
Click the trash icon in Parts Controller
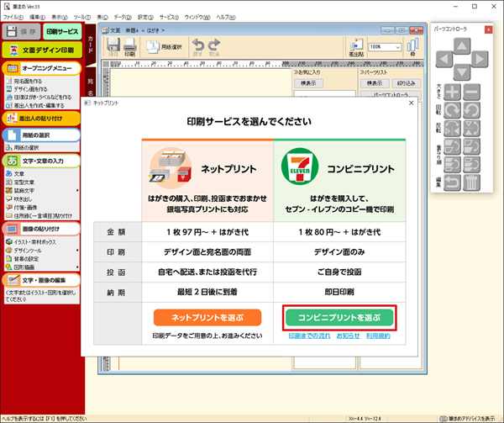(x=471, y=182)
